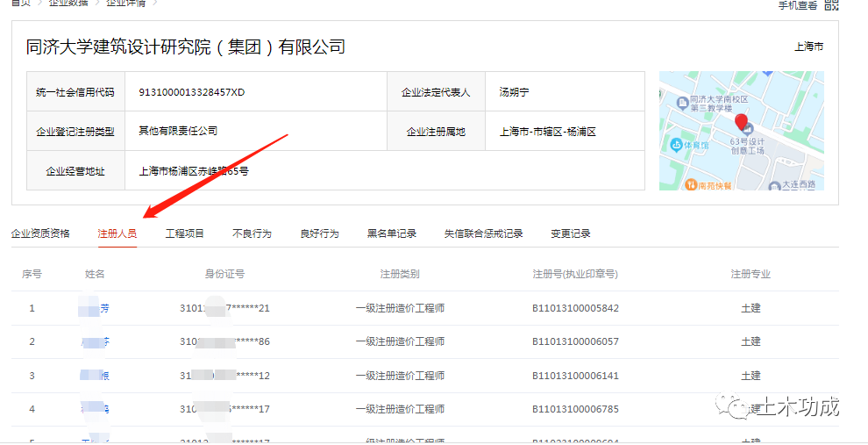Click registration number B11013100006141
The width and height of the screenshot is (868, 445).
click(576, 376)
